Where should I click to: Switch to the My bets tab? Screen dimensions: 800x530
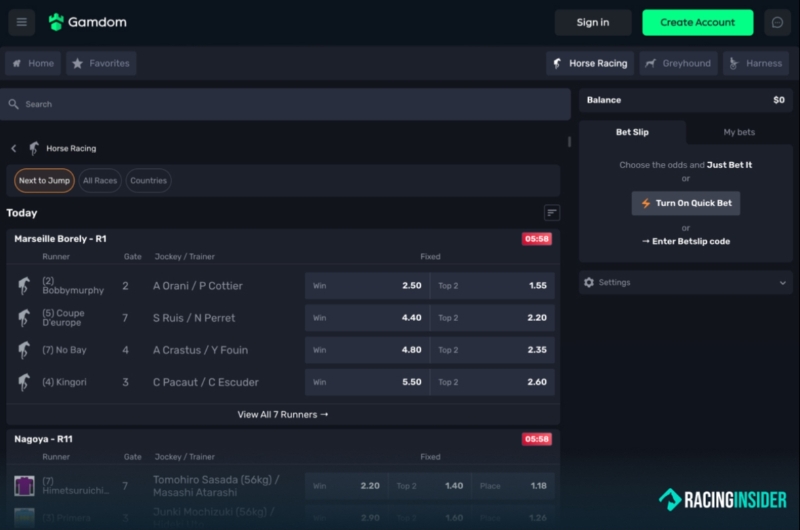click(739, 132)
